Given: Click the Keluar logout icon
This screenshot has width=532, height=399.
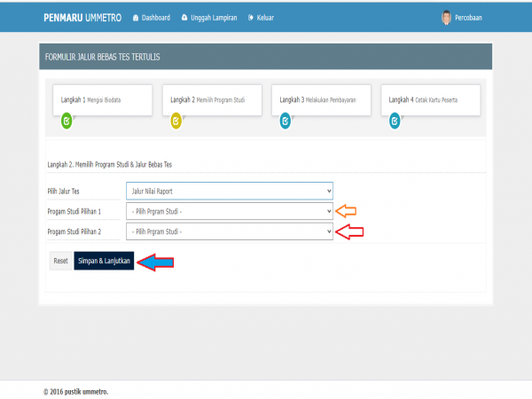Looking at the screenshot, I should click(x=252, y=18).
